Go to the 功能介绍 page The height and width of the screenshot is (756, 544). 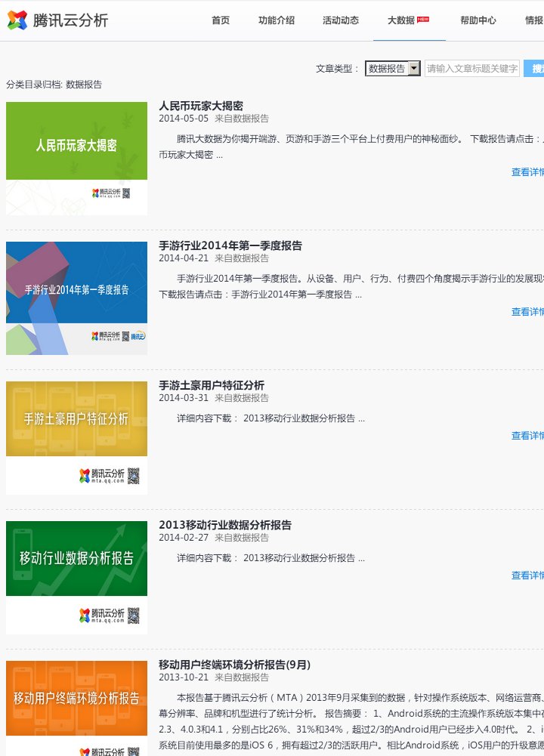click(x=277, y=20)
